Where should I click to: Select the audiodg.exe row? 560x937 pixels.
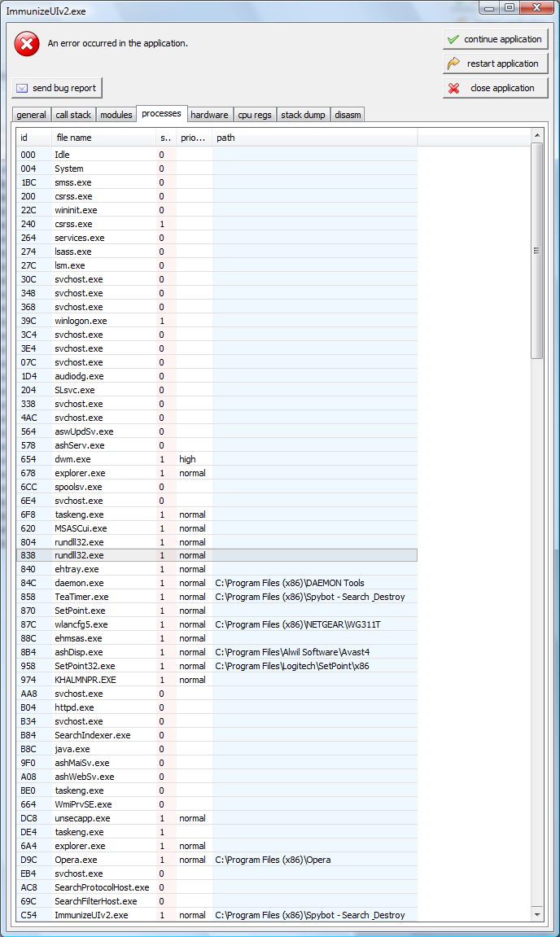coord(217,376)
